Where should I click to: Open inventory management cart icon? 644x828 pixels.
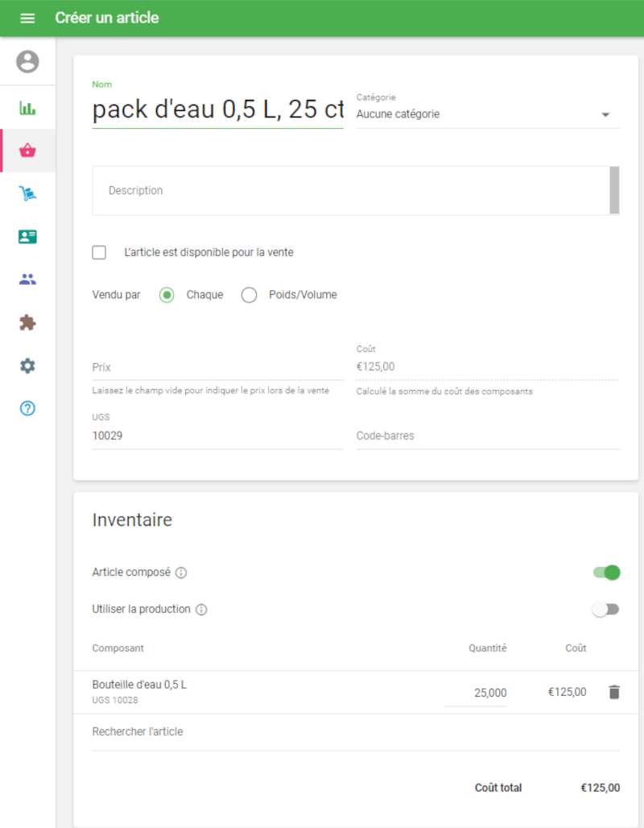point(27,193)
